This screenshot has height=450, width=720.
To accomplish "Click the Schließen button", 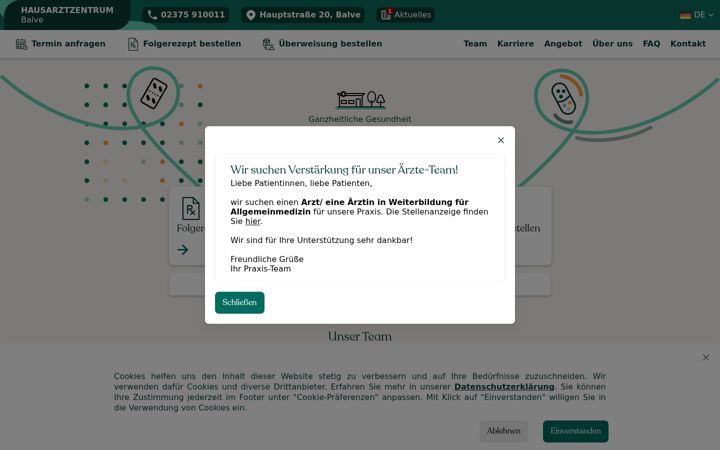I will pyautogui.click(x=240, y=303).
